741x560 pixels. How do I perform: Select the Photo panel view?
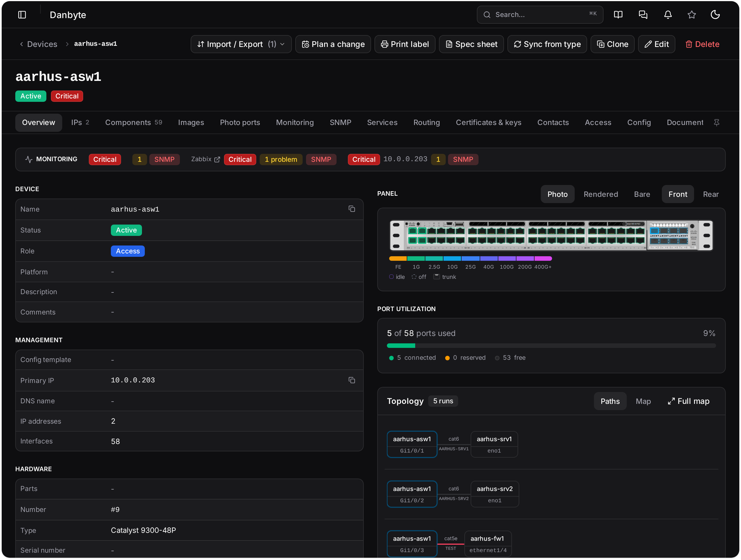(x=557, y=194)
